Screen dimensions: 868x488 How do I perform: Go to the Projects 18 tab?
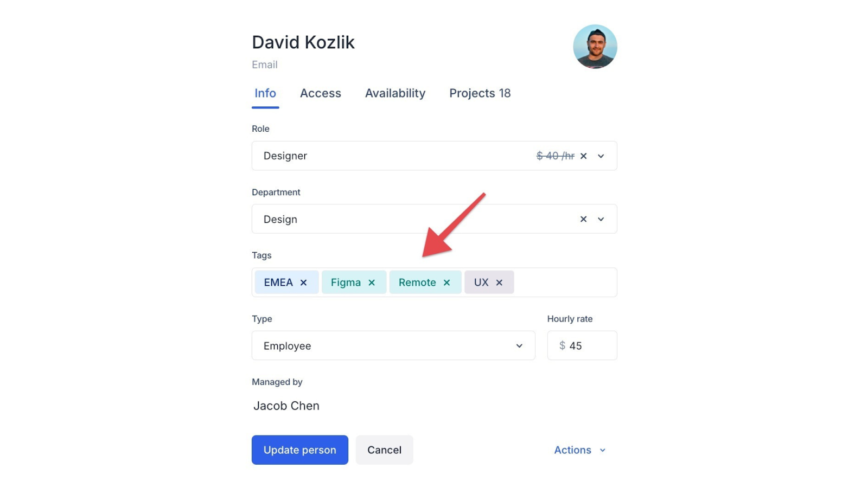pos(480,93)
